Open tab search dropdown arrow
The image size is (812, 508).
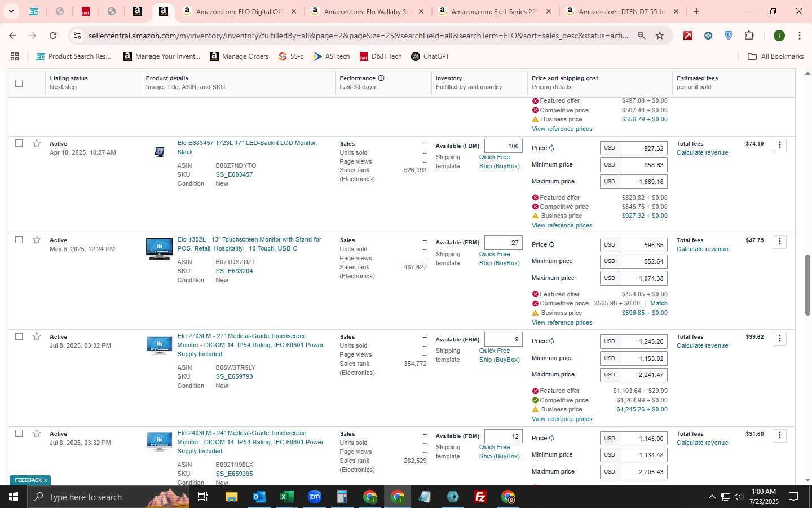tap(11, 11)
